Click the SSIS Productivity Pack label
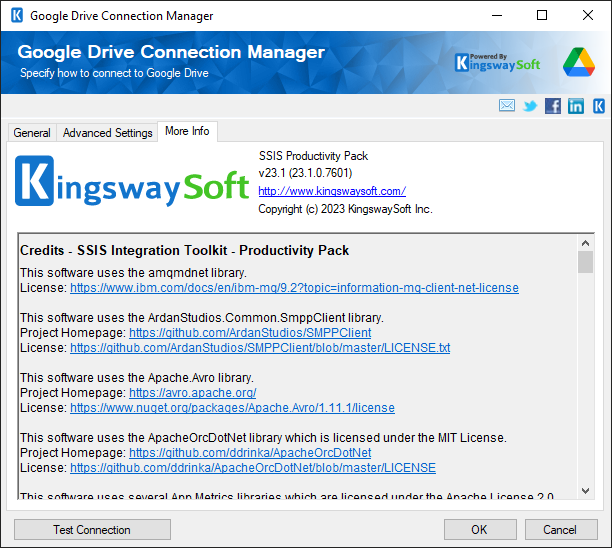This screenshot has width=612, height=548. pyautogui.click(x=313, y=156)
